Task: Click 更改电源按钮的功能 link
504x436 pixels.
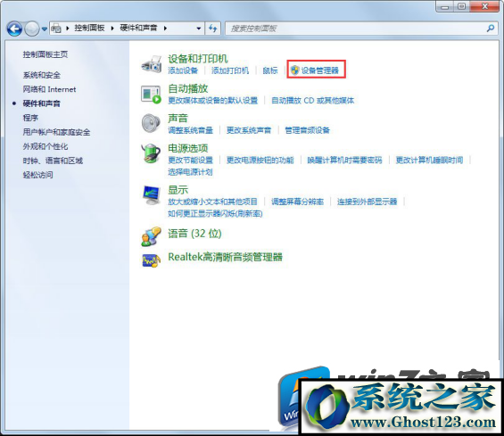Action: [260, 160]
